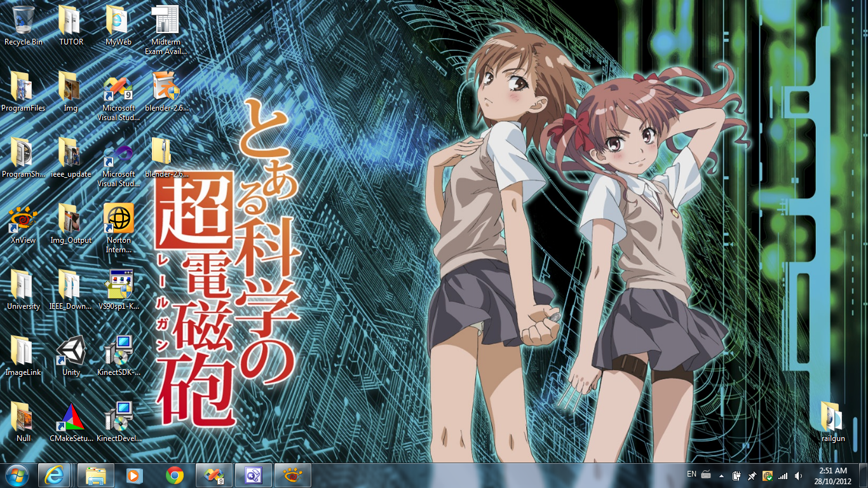
Task: Open Windows Explorer from the taskbar
Action: (x=95, y=475)
